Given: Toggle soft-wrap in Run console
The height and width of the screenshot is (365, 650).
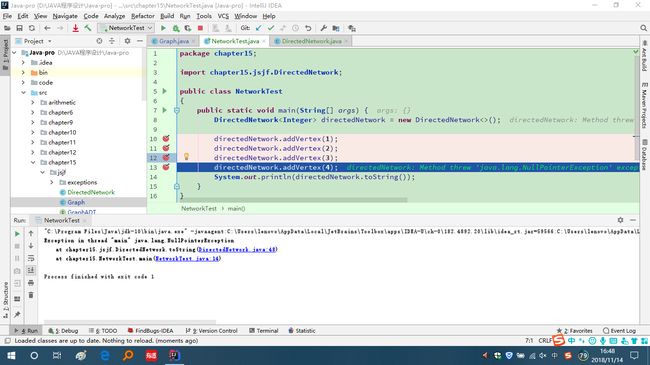Looking at the screenshot, I should (31, 258).
